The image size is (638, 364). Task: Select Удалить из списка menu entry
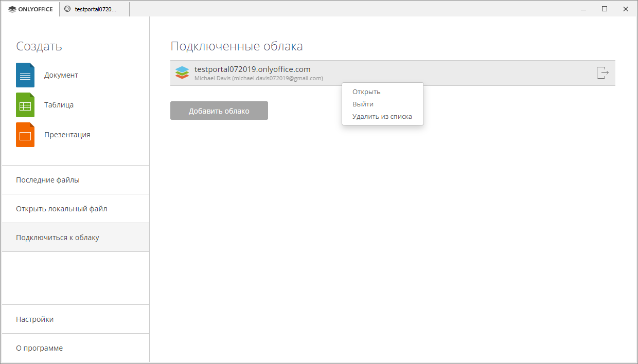pos(383,116)
